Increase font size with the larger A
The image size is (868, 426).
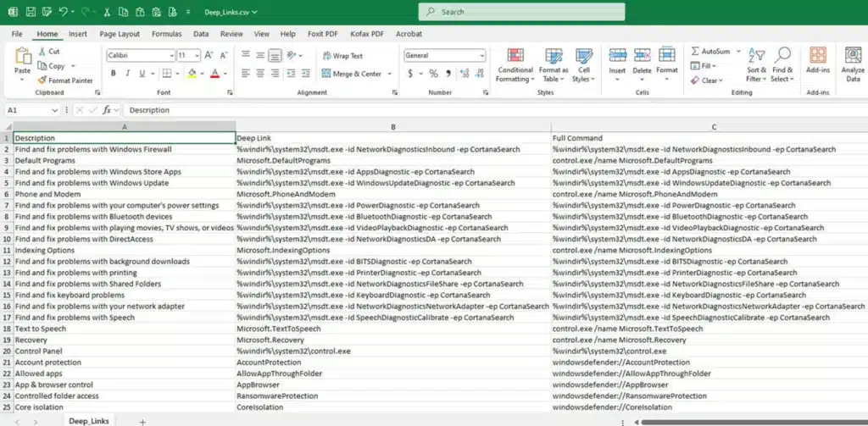click(209, 55)
